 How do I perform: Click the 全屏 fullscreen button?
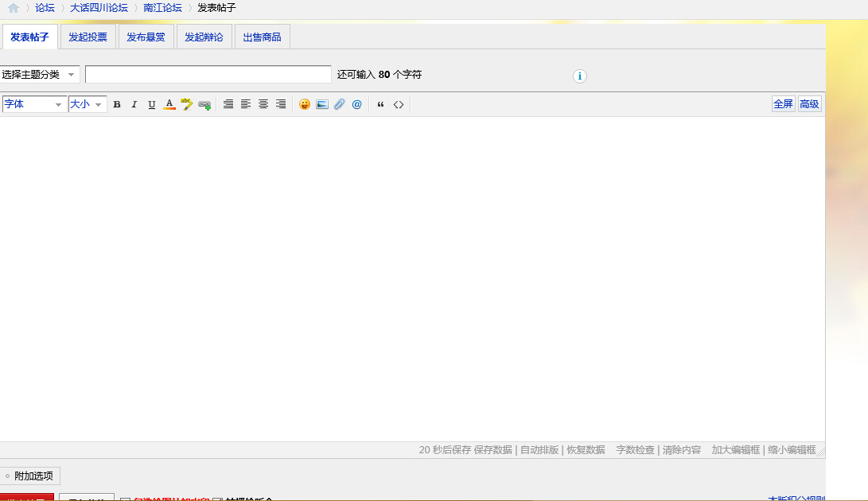pos(783,104)
